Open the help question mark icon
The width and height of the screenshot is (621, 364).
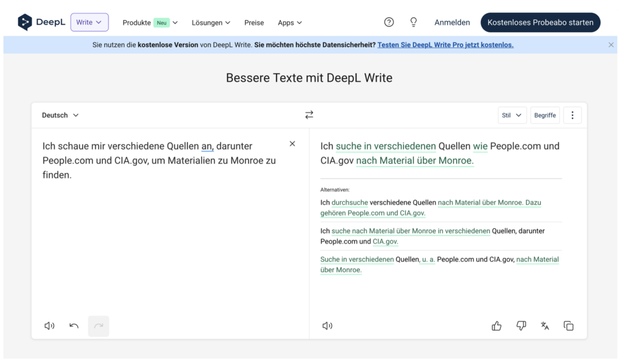pyautogui.click(x=389, y=22)
